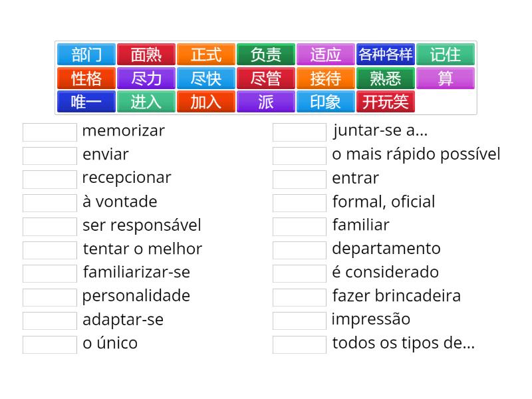
Task: Click the empty slot beside o único
Action: click(50, 344)
